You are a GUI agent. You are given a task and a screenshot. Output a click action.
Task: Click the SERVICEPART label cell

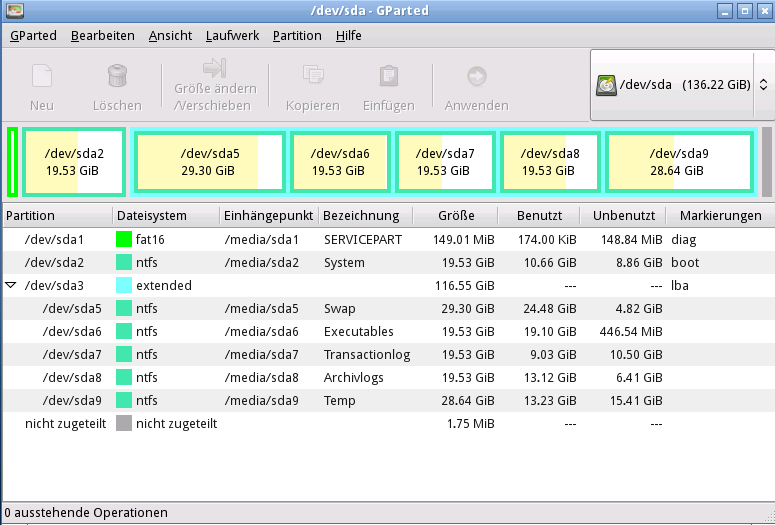click(363, 239)
